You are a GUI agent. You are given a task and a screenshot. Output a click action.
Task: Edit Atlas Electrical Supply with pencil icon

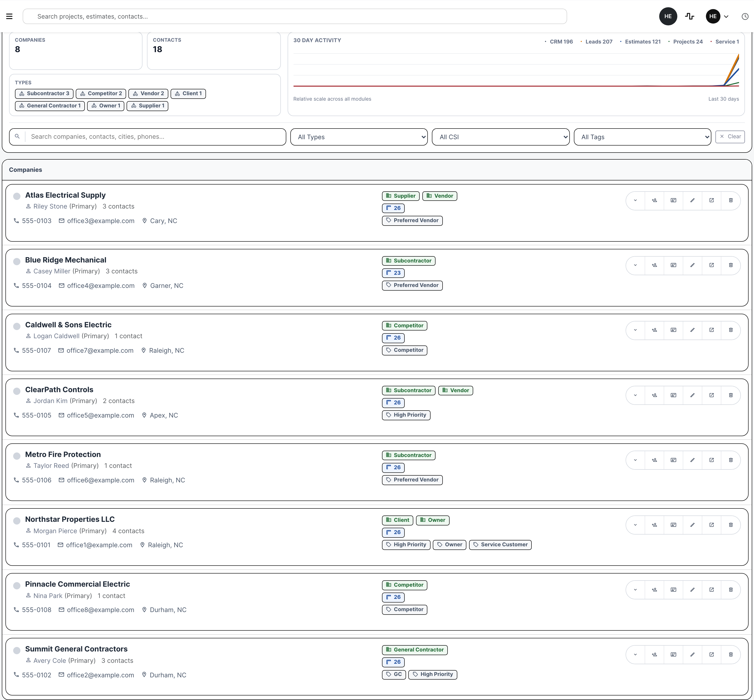pos(692,200)
